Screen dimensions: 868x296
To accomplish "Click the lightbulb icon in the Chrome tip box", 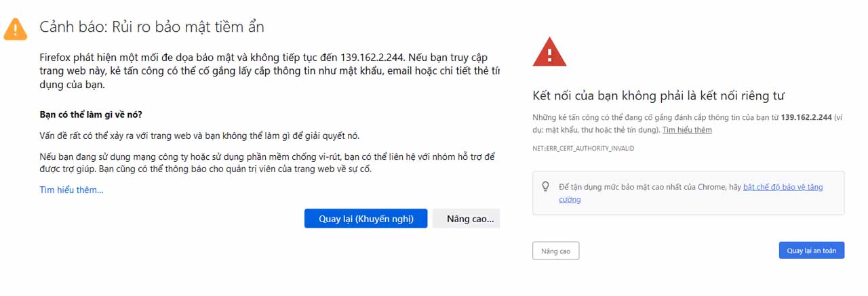I will [x=545, y=186].
